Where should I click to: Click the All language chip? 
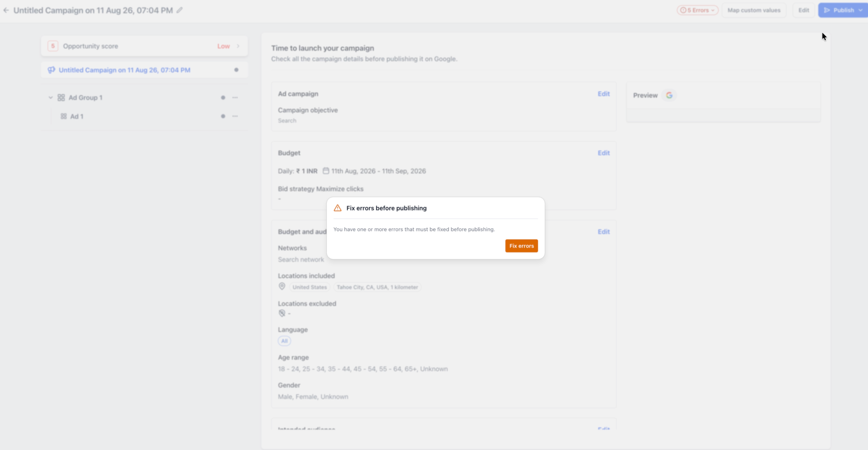click(x=284, y=341)
